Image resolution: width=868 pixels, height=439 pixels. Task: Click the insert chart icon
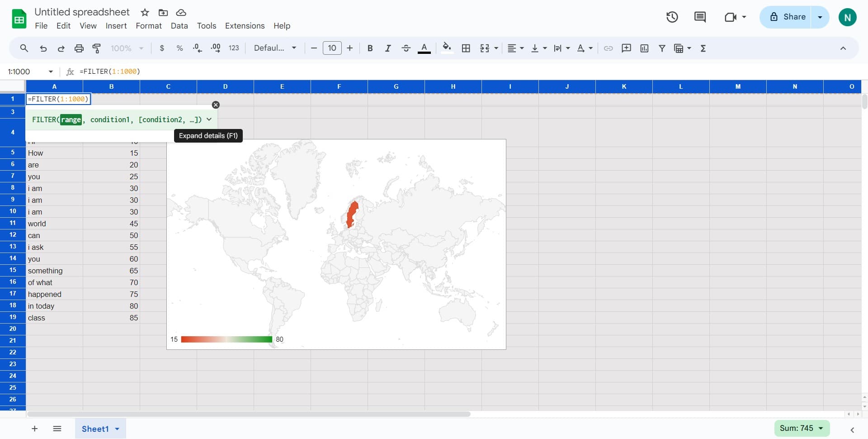point(644,48)
